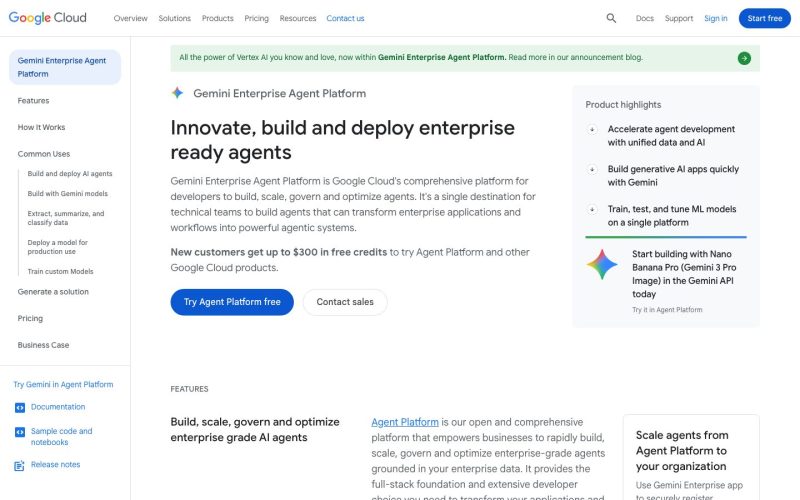Viewport: 800px width, 500px height.
Task: Click the FEATURES section label
Action: [x=189, y=389]
